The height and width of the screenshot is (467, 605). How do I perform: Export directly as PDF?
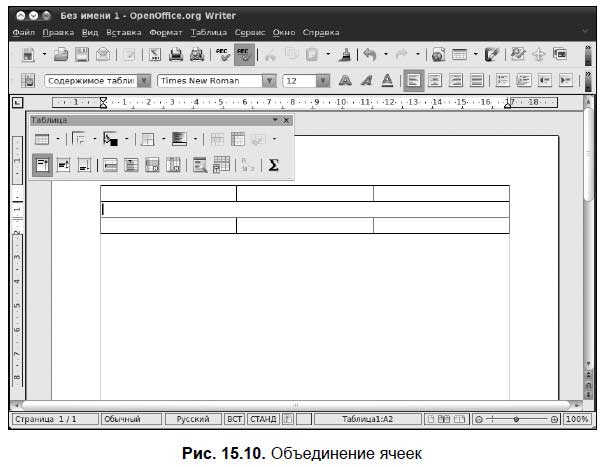(x=155, y=55)
